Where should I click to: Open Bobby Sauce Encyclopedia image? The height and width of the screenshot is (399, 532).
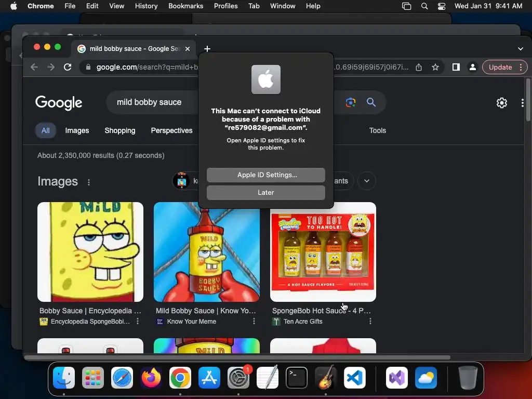[x=90, y=252]
